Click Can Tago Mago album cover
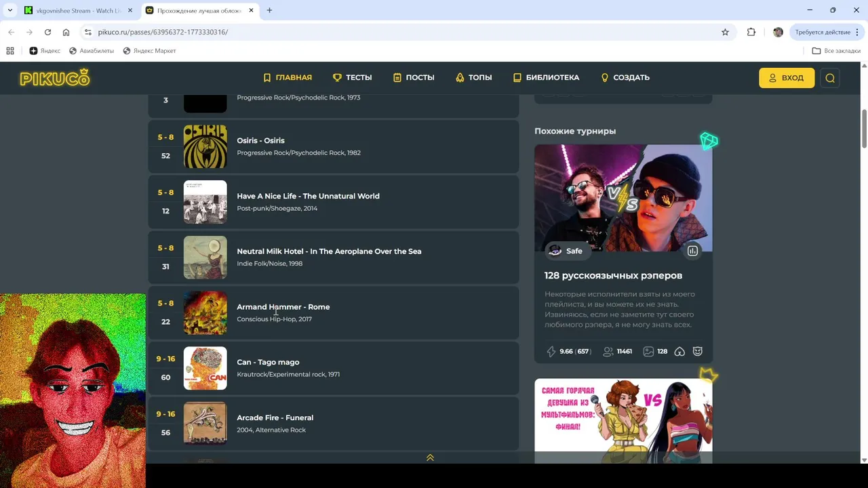This screenshot has width=868, height=488. [205, 369]
